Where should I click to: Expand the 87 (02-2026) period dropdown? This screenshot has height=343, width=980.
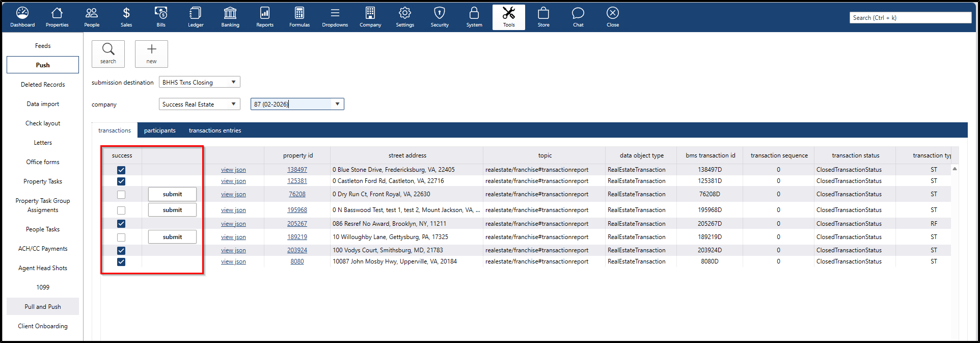point(337,104)
